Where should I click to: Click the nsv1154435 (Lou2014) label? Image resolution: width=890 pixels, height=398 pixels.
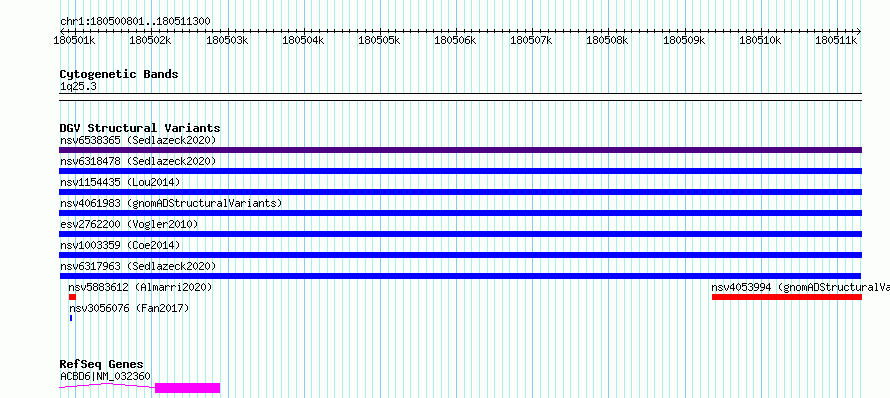tap(120, 182)
